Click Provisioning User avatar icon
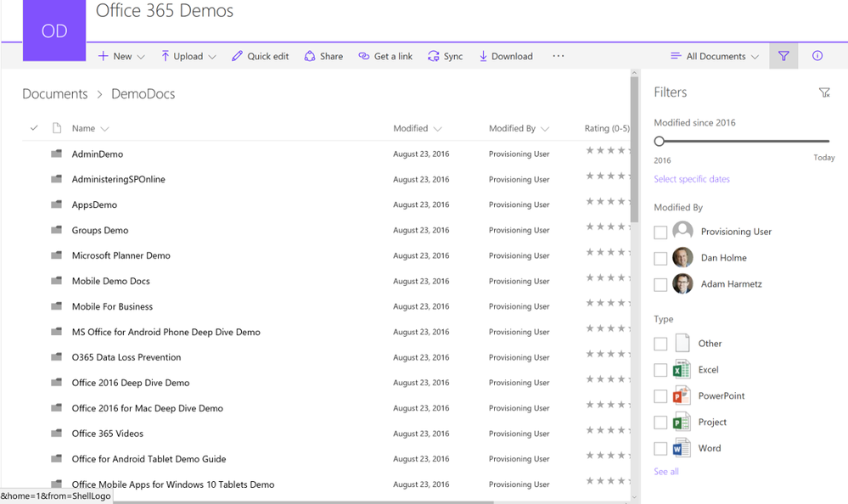Image resolution: width=848 pixels, height=504 pixels. coord(682,231)
